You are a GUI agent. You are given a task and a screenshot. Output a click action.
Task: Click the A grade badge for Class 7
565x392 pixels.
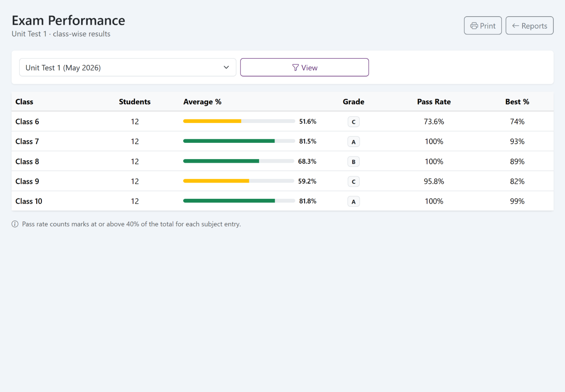[x=354, y=142]
